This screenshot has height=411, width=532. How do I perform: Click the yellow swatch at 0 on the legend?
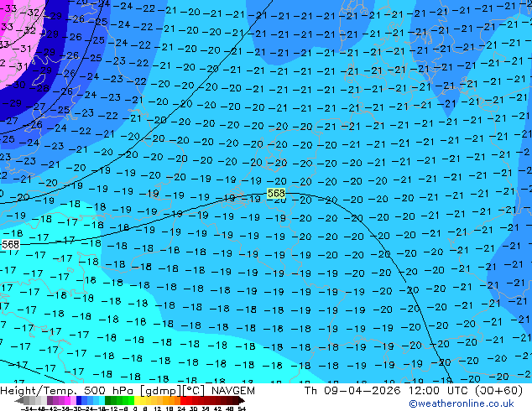tap(137, 400)
